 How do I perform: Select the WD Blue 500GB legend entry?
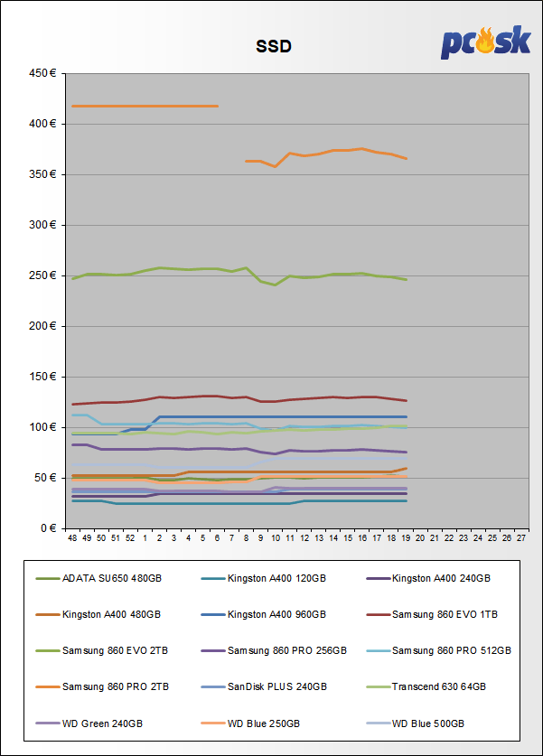pos(416,723)
